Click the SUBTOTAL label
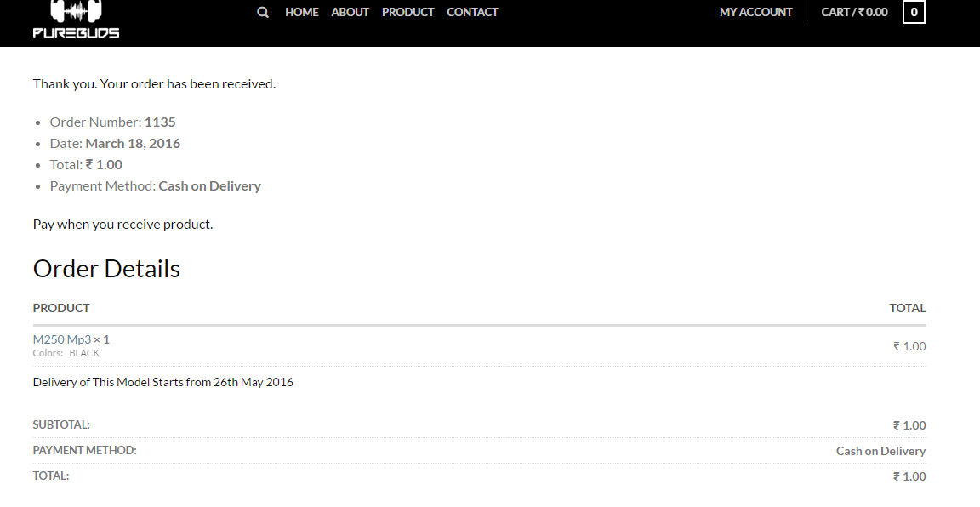Image resolution: width=980 pixels, height=507 pixels. (x=61, y=424)
